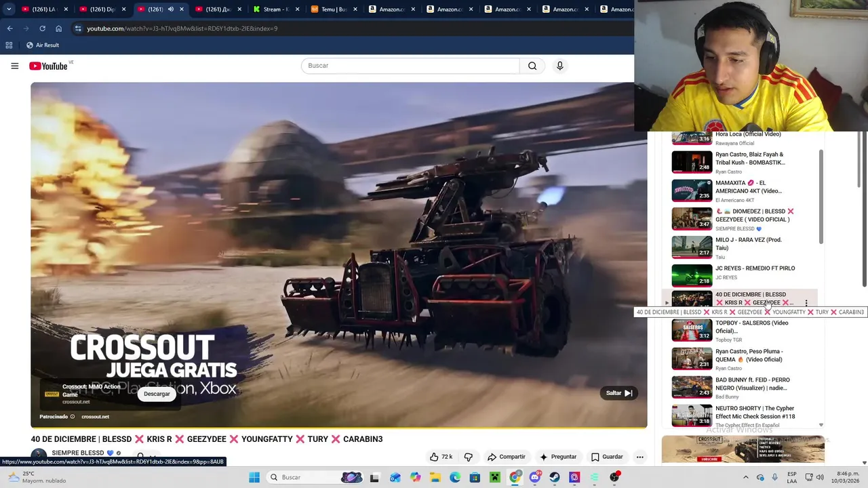868x488 pixels.
Task: Skip the ad with Saltar
Action: (618, 393)
